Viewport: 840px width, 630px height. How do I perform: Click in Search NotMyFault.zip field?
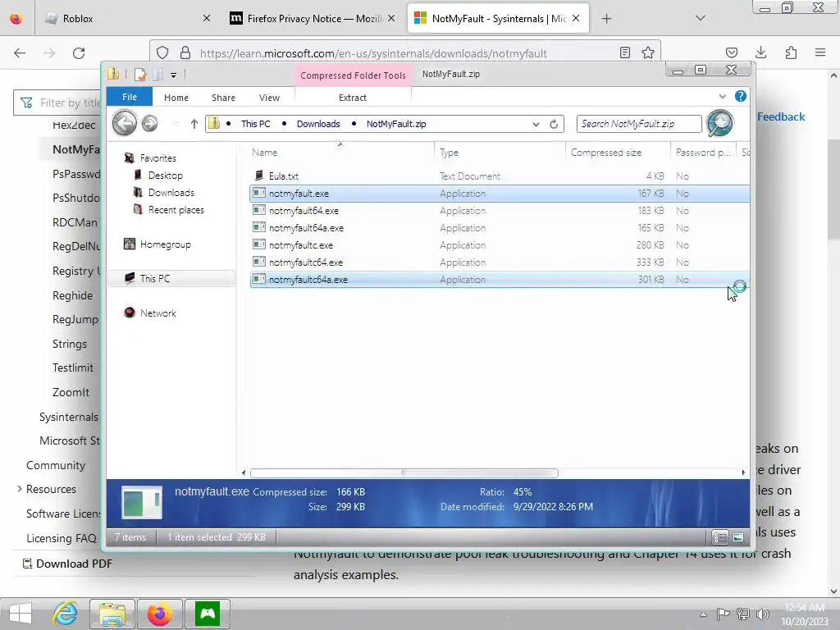[638, 124]
